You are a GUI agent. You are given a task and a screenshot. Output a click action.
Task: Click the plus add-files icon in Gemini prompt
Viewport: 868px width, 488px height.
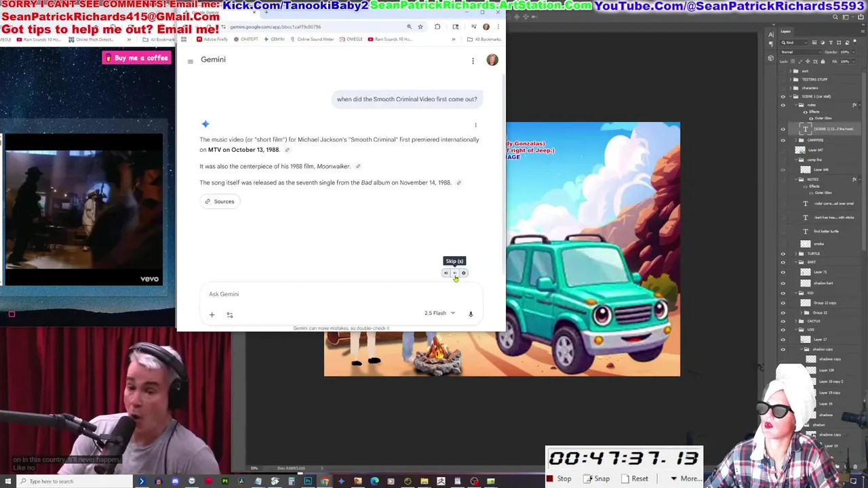[212, 314]
